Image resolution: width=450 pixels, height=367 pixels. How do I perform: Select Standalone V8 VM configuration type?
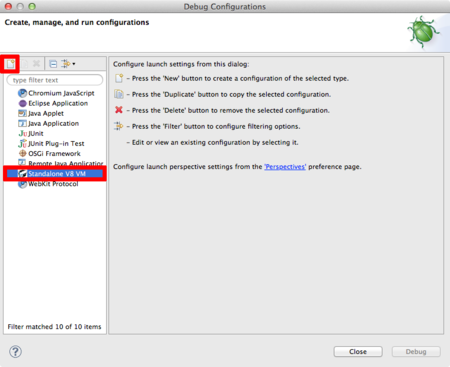[x=55, y=174]
